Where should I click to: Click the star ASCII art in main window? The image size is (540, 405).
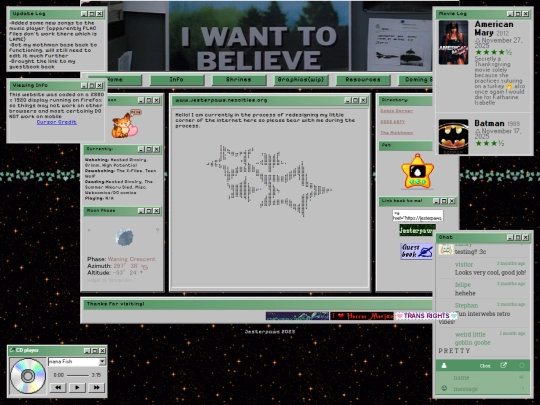pyautogui.click(x=269, y=180)
